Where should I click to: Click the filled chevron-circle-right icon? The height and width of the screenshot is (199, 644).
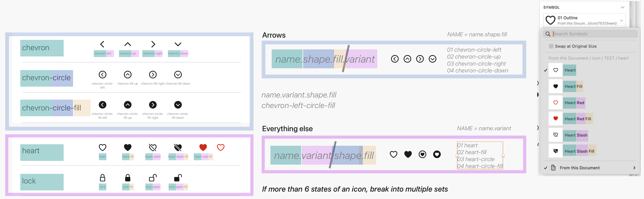pos(153,105)
